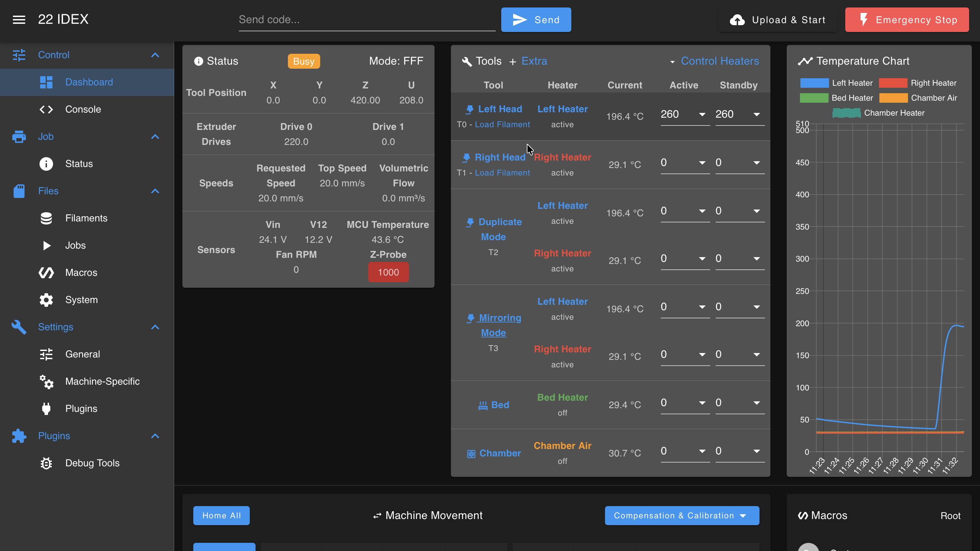The image size is (980, 551).
Task: Click Load Filament link for T1
Action: 502,173
